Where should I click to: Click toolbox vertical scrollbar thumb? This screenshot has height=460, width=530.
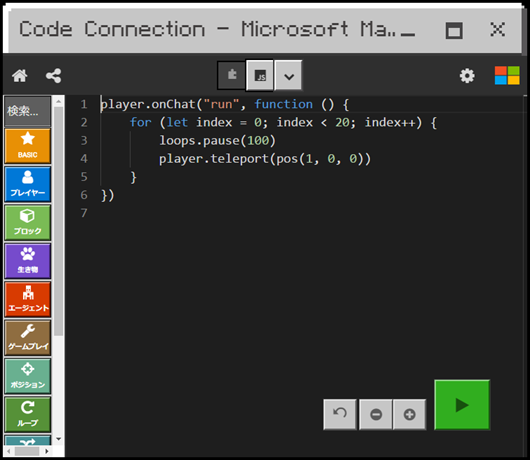click(58, 221)
